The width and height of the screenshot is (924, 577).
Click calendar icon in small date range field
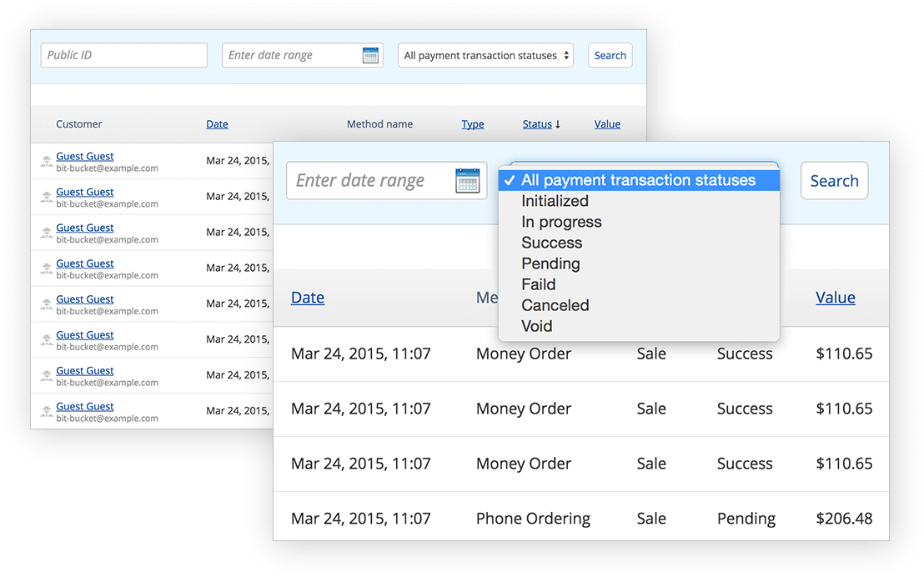pos(370,56)
